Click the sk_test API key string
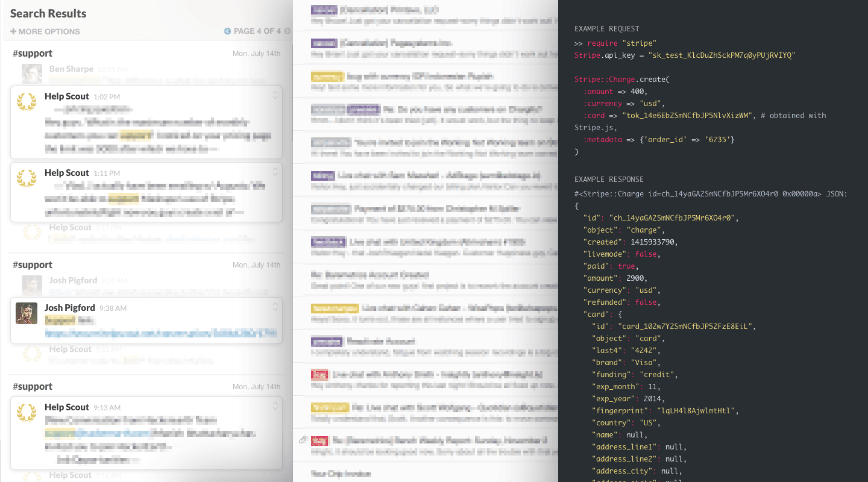Viewport: 868px width, 482px height. 722,55
